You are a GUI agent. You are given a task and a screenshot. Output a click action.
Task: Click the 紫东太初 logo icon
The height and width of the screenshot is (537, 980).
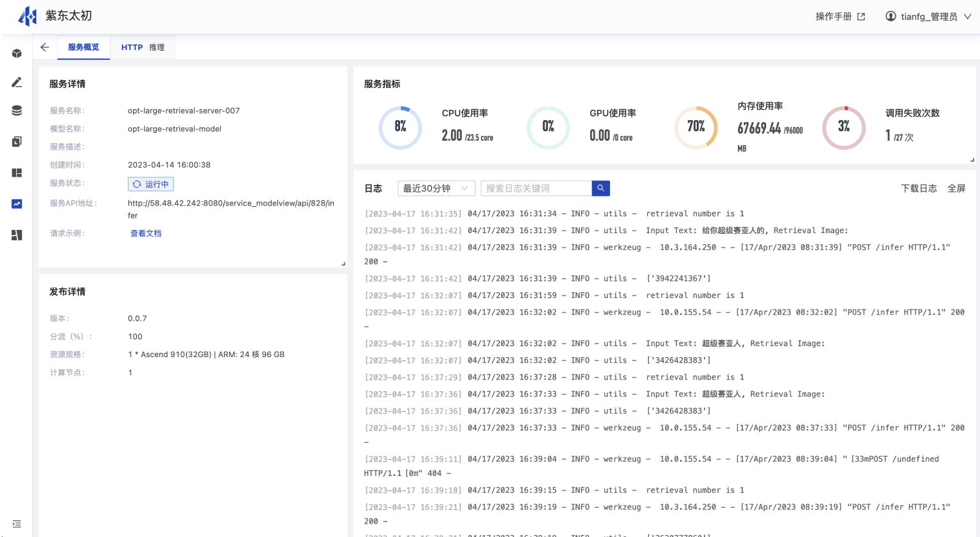point(28,16)
